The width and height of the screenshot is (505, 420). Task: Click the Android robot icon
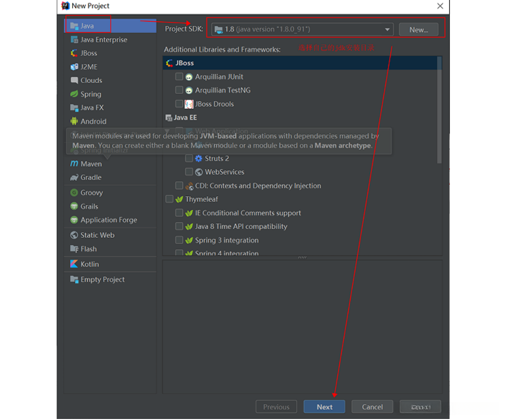74,121
